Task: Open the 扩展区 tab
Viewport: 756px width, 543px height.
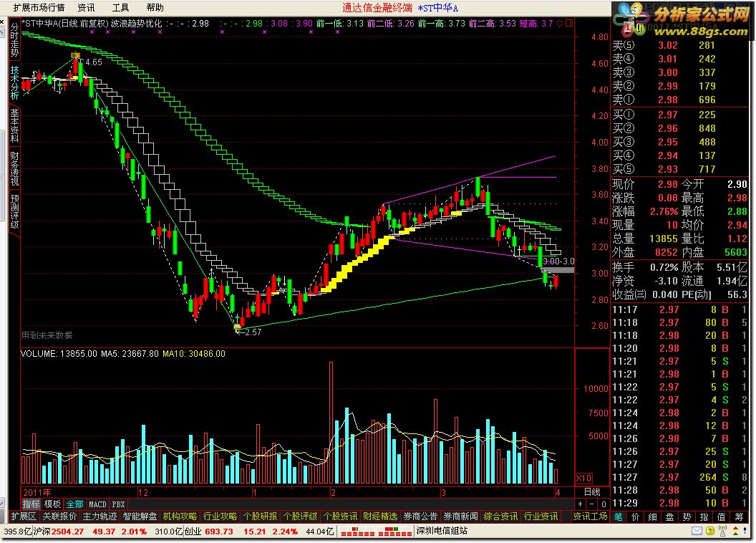Action: [24, 516]
